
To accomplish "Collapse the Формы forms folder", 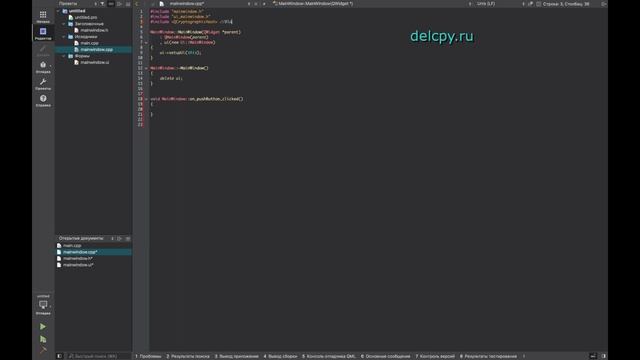I will [64, 56].
